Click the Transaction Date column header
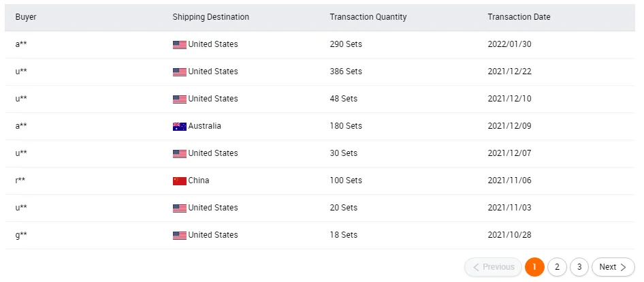Viewport: 644px width, 282px height. click(x=519, y=17)
